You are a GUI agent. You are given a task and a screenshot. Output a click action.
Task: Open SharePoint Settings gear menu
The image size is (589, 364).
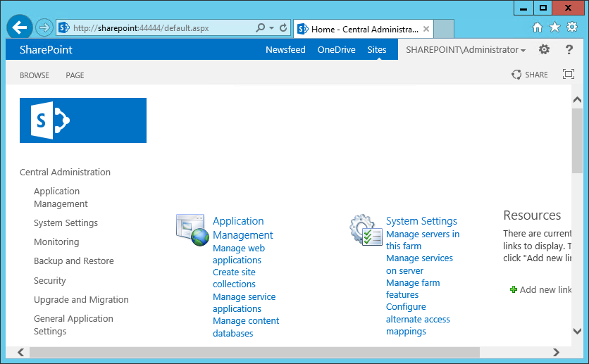tap(544, 49)
